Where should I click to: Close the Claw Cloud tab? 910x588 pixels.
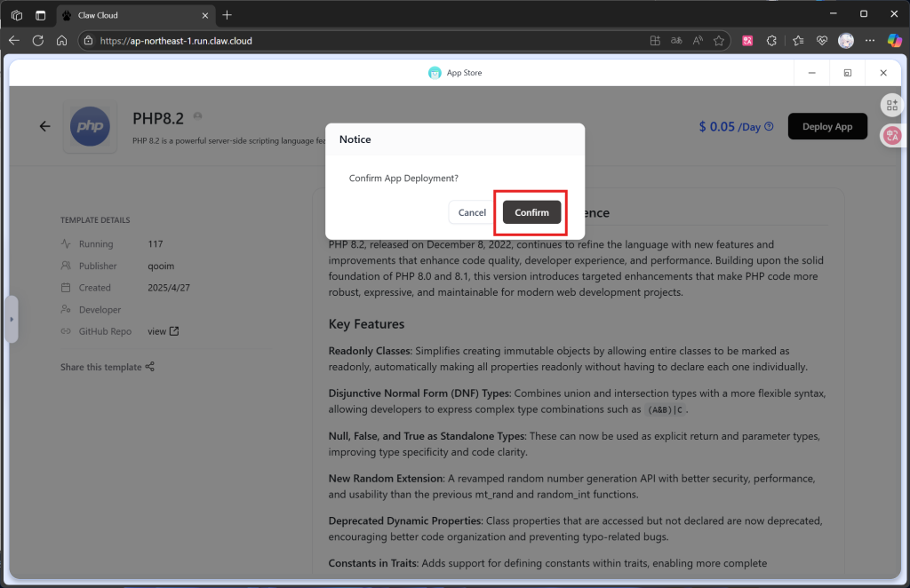[x=205, y=16]
